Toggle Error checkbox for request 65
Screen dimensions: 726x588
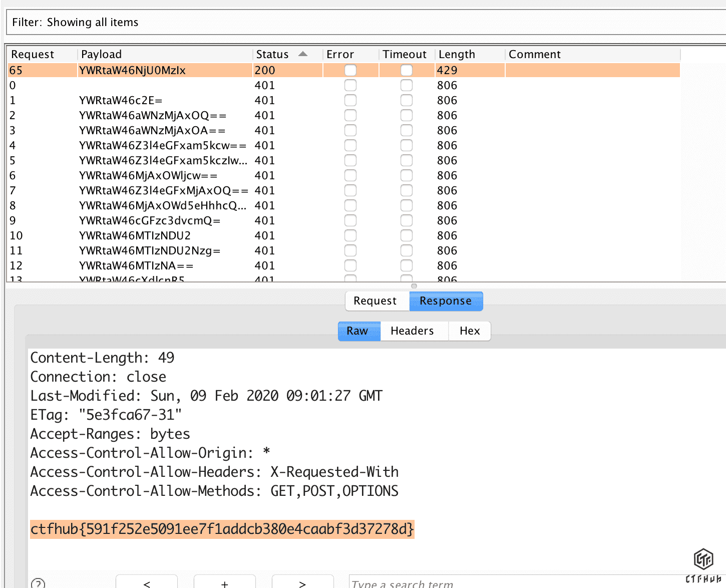(x=350, y=70)
